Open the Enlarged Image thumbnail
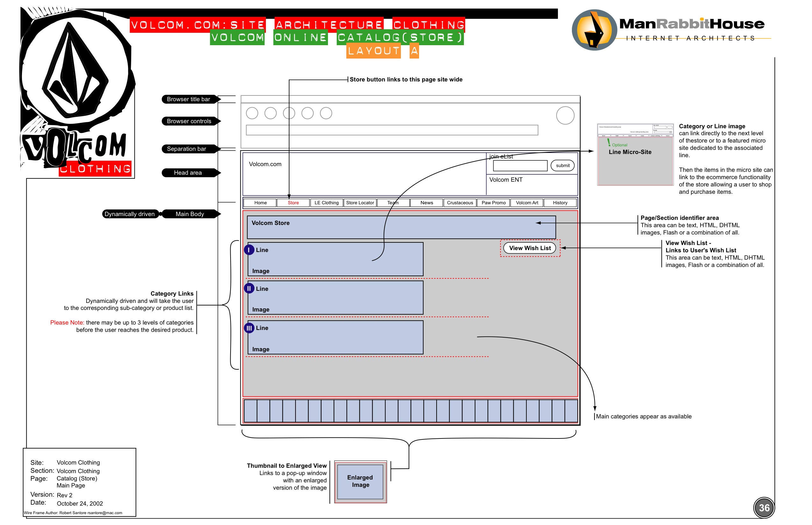The image size is (812, 525). 360,481
